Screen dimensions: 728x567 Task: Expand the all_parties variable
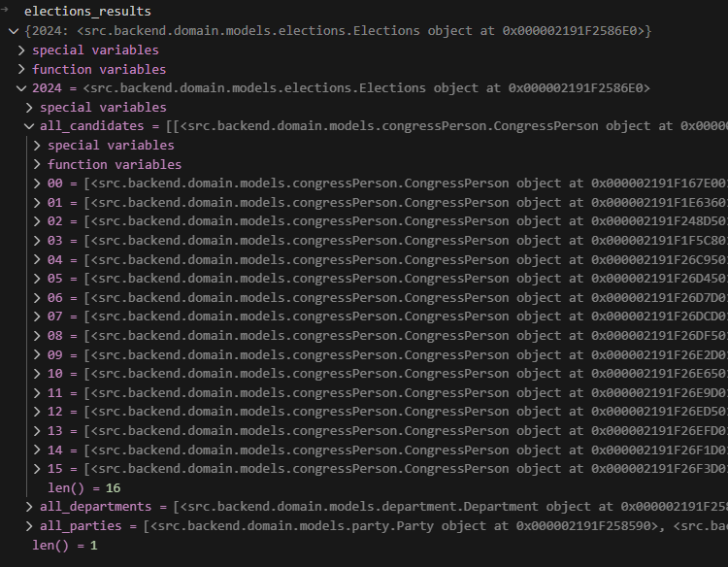(x=29, y=526)
